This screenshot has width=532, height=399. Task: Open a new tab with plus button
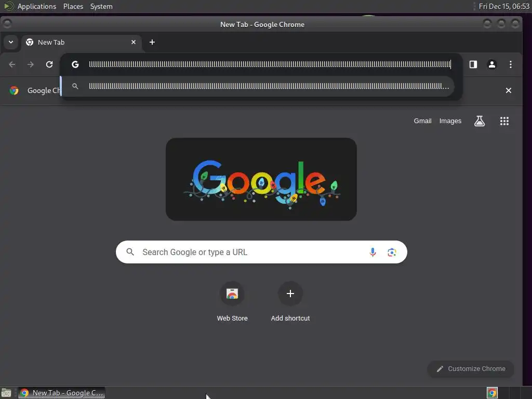[152, 42]
